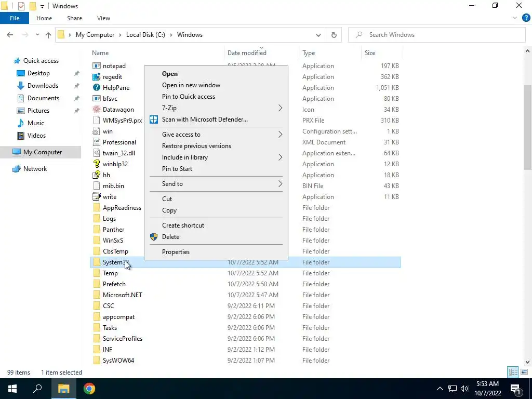Open the notification center icon
This screenshot has width=532, height=399.
516,389
